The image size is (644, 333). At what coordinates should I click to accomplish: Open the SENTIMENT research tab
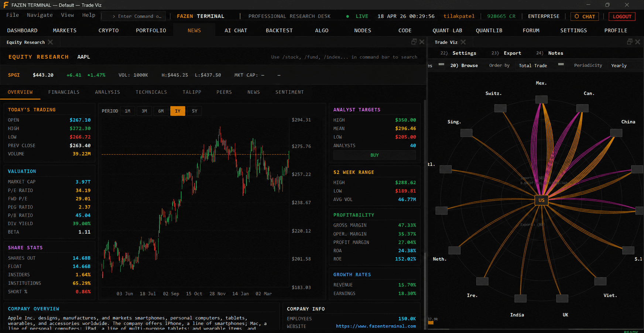(x=290, y=92)
